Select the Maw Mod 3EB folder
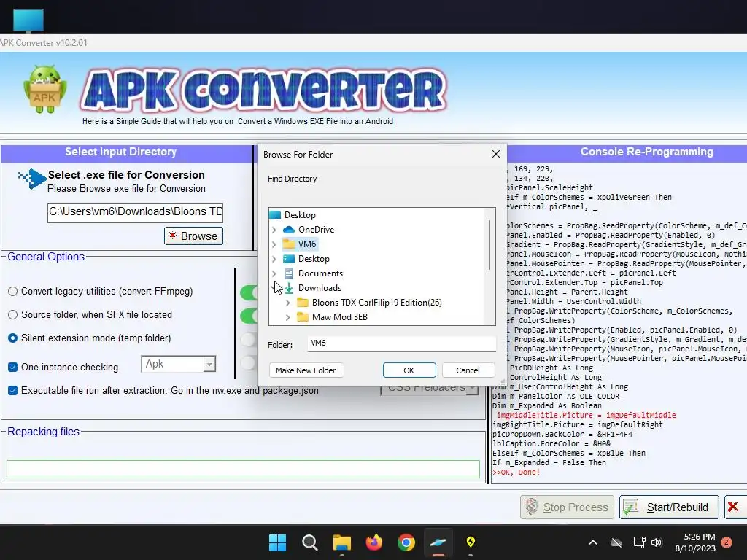Screen dimensions: 747x560 (340, 317)
